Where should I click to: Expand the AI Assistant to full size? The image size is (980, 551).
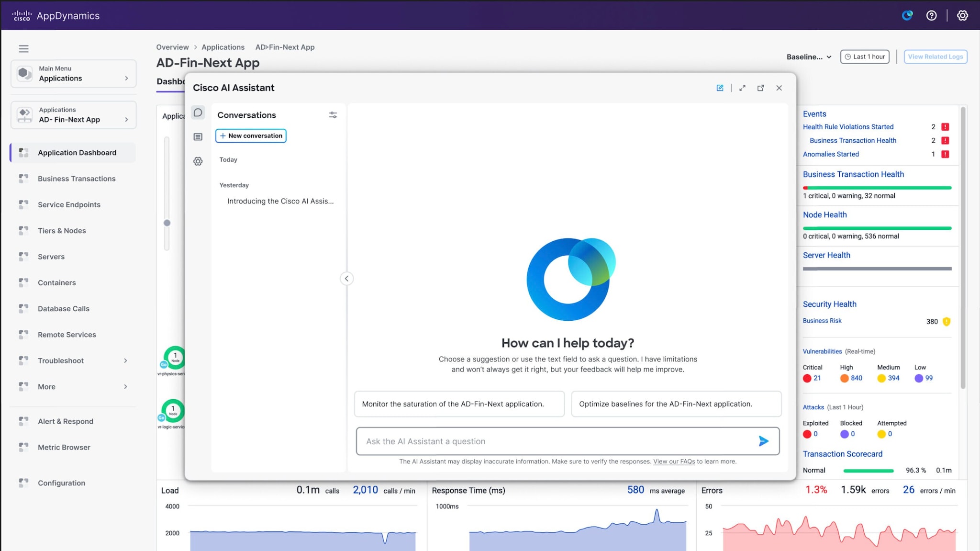coord(742,88)
